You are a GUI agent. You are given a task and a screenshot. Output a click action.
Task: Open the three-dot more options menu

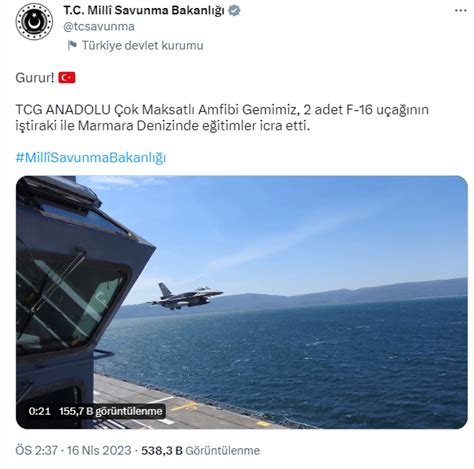pos(460,11)
